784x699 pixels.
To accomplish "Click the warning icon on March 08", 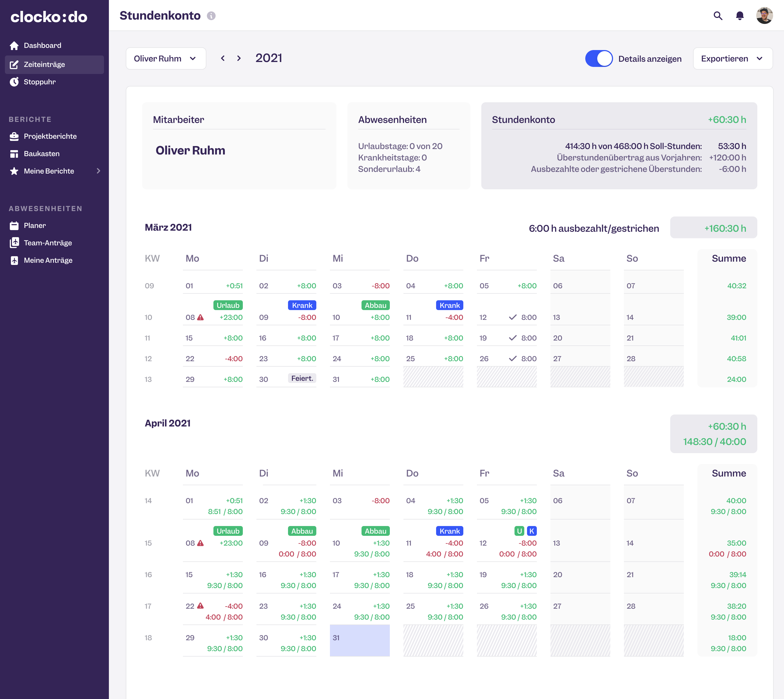I will pyautogui.click(x=200, y=317).
